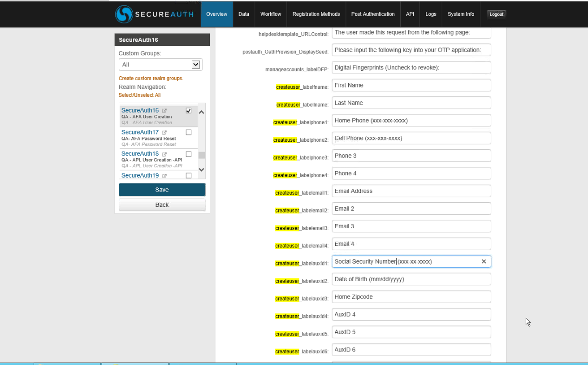Screen dimensions: 588x365
Task: Click the Email Address input field
Action: click(x=411, y=191)
